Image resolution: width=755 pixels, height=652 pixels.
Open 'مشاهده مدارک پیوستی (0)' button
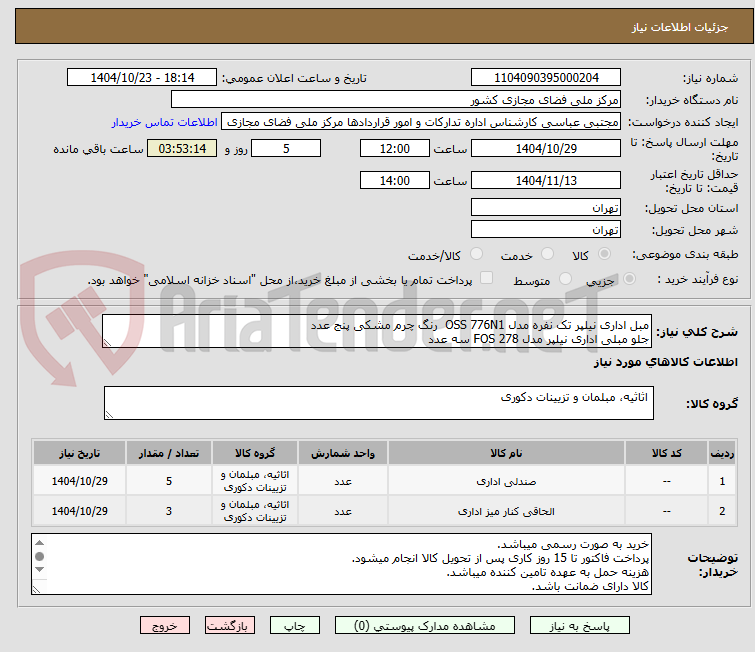(x=425, y=626)
